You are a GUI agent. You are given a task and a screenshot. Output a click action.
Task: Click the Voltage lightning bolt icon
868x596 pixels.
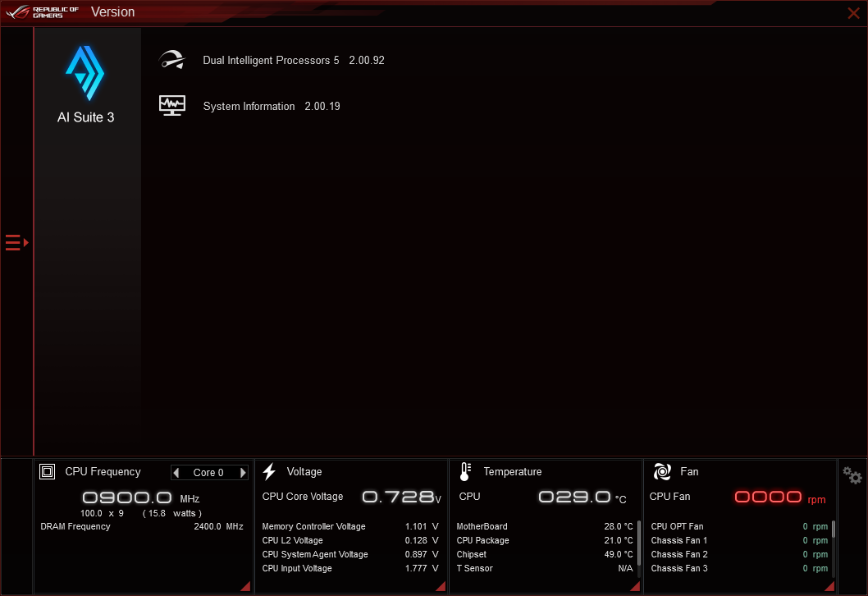pos(269,471)
